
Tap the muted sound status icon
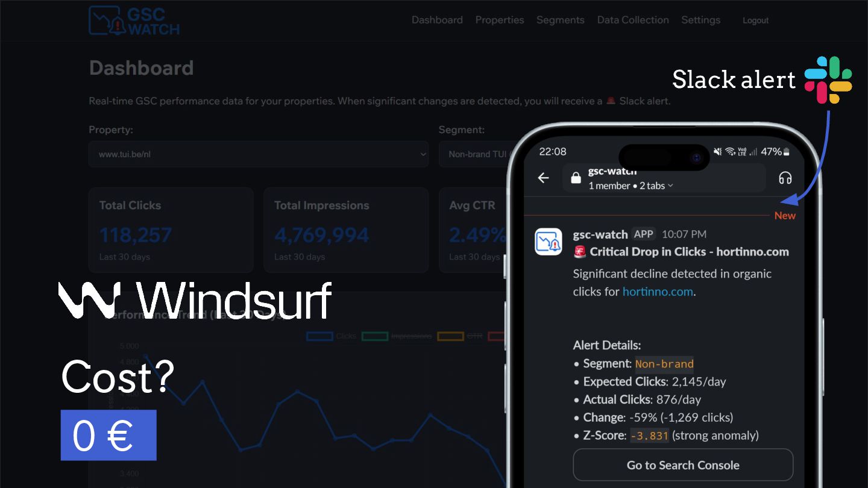718,151
